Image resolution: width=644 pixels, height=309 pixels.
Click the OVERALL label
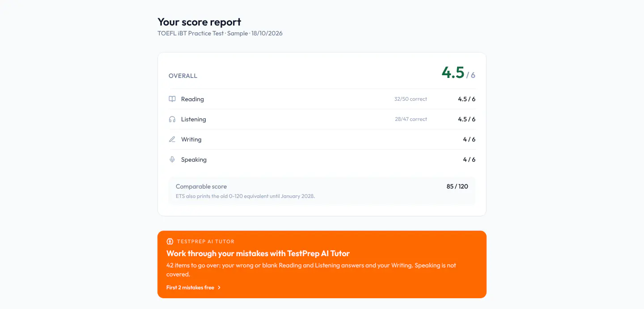click(x=183, y=76)
